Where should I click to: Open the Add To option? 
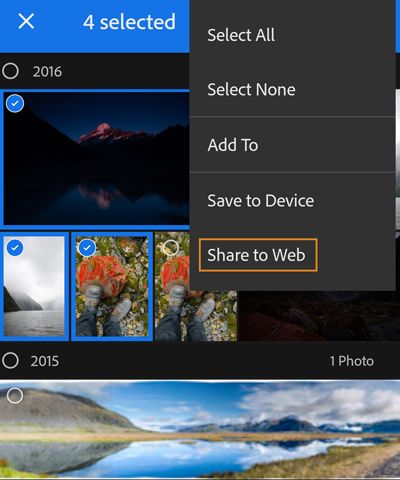click(233, 145)
